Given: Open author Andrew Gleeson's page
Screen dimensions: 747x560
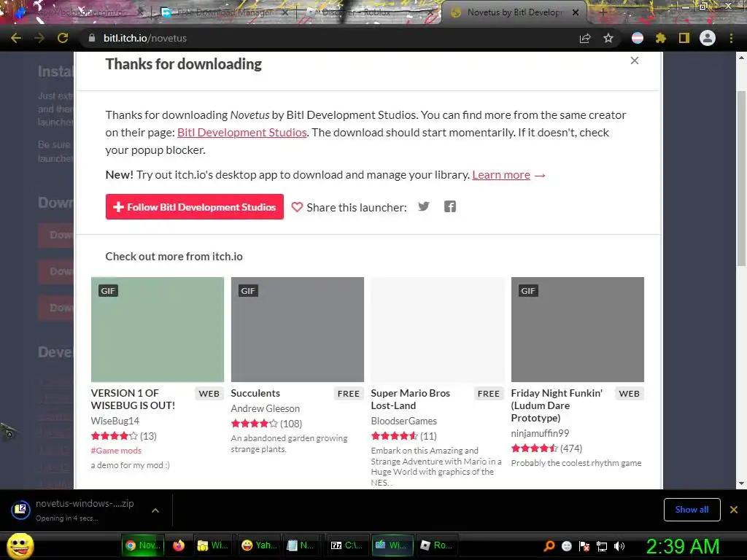Looking at the screenshot, I should tap(266, 408).
